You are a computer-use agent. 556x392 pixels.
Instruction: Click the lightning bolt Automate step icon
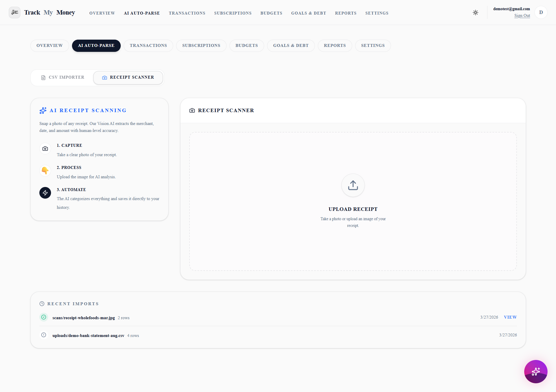pyautogui.click(x=45, y=193)
